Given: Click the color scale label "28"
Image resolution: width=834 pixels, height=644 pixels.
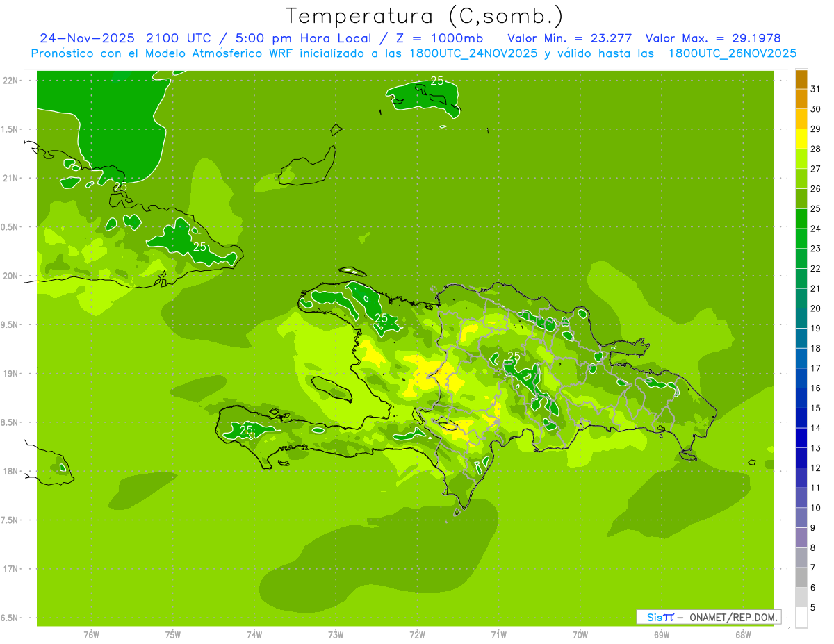Looking at the screenshot, I should coord(816,149).
